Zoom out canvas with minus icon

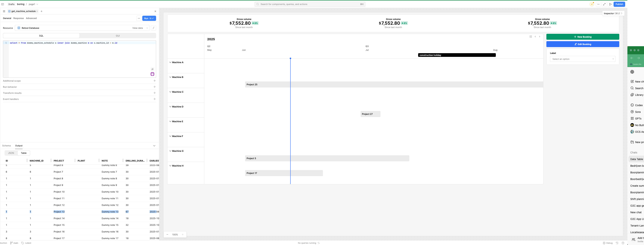pos(167,234)
